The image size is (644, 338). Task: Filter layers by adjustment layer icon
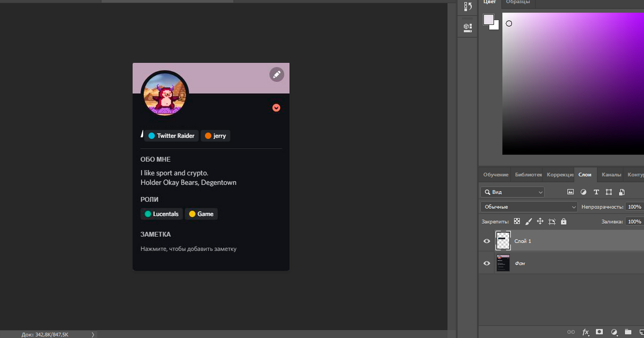583,192
